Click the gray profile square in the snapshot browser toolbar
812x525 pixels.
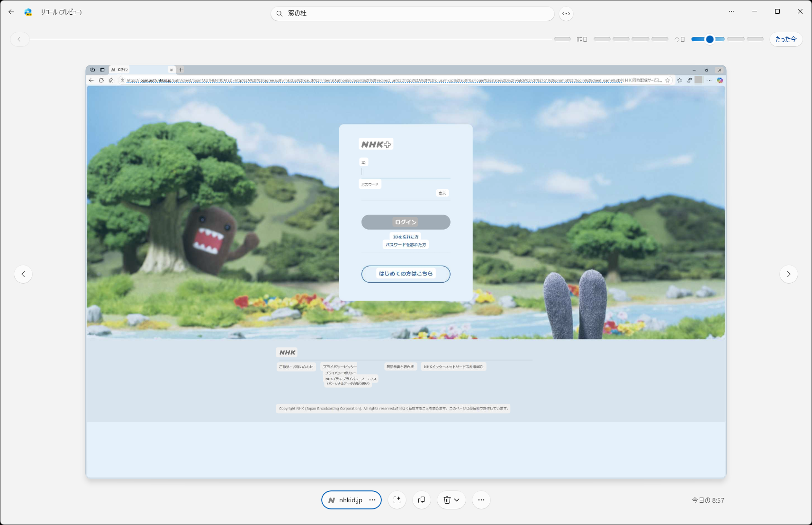coord(698,80)
